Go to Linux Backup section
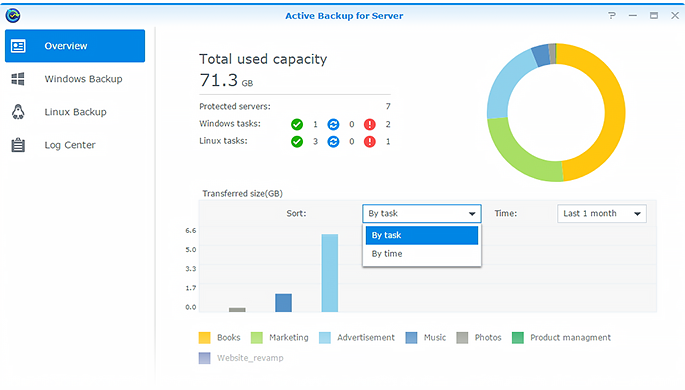The image size is (685, 390). pyautogui.click(x=75, y=112)
